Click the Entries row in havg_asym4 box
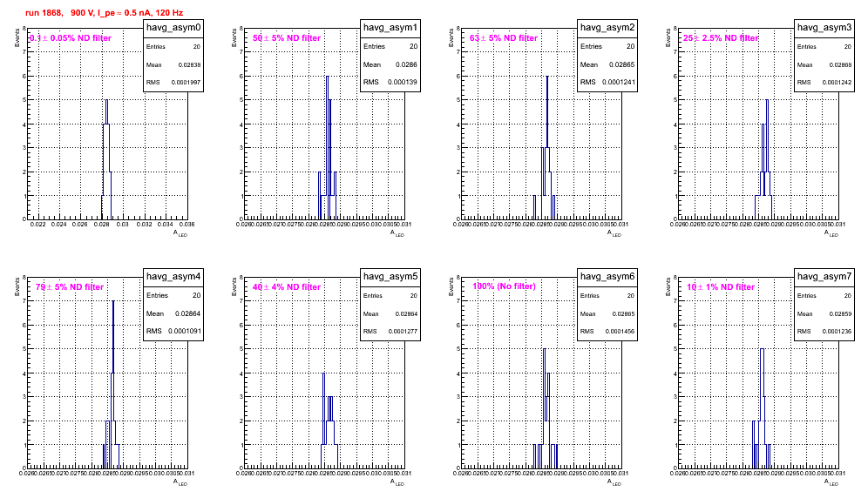This screenshot has width=868, height=498. (173, 295)
